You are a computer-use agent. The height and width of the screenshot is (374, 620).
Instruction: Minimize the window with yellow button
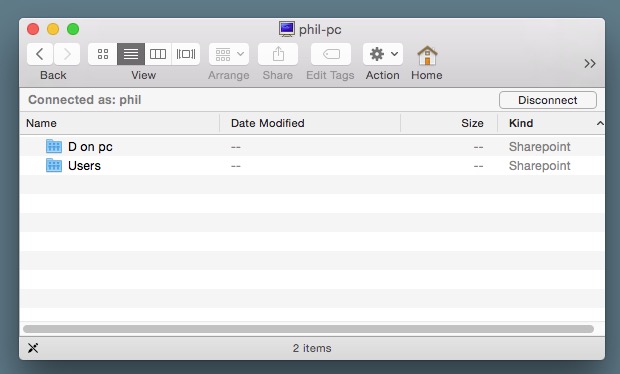click(53, 29)
